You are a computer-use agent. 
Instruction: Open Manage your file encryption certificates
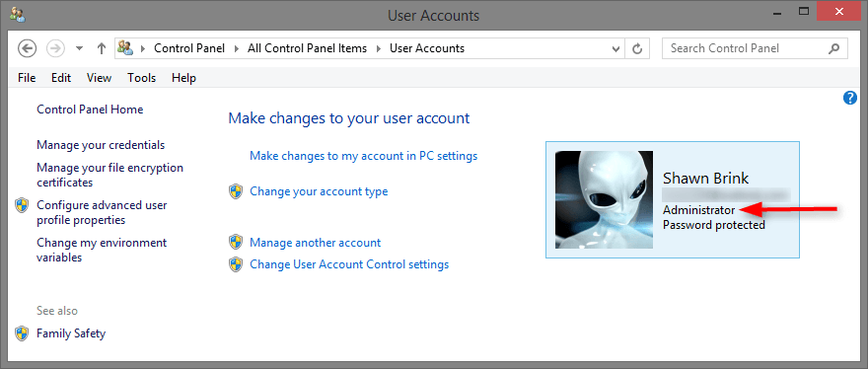109,175
